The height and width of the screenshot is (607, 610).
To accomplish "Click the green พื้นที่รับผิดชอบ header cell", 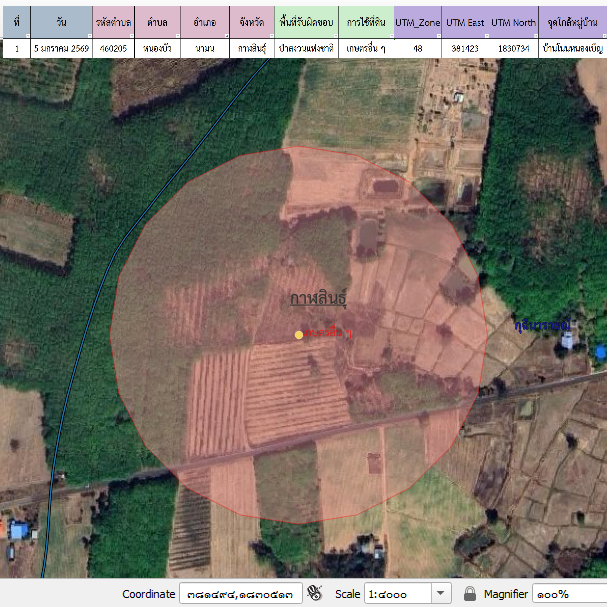I will 305,22.
